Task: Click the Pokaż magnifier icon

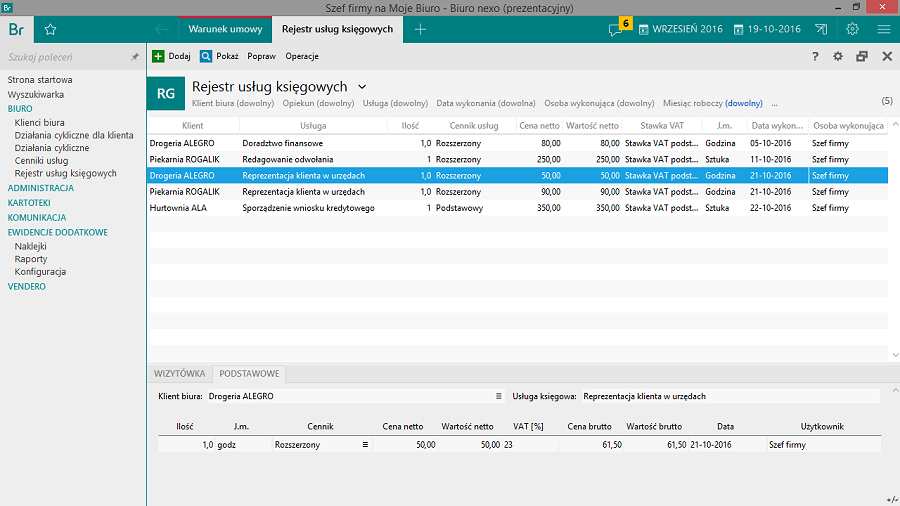Action: pyautogui.click(x=206, y=56)
